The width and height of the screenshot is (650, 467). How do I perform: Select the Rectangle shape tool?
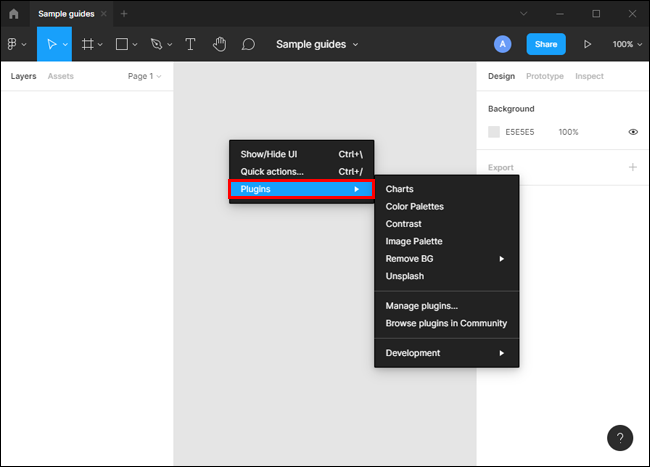click(x=121, y=44)
